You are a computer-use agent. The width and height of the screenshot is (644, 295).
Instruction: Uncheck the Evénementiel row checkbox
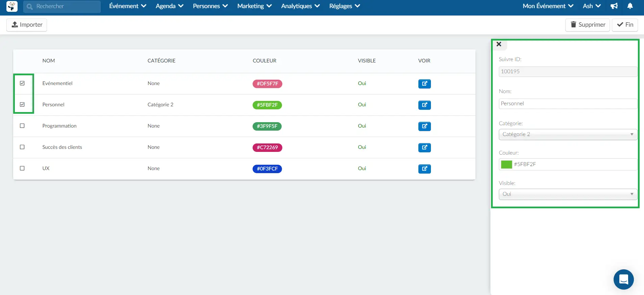pos(22,83)
